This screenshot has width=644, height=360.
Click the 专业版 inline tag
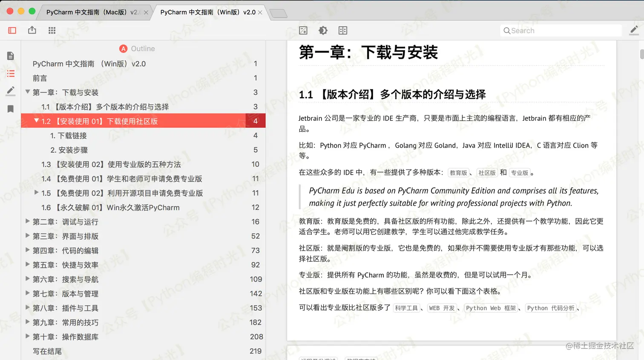click(520, 173)
